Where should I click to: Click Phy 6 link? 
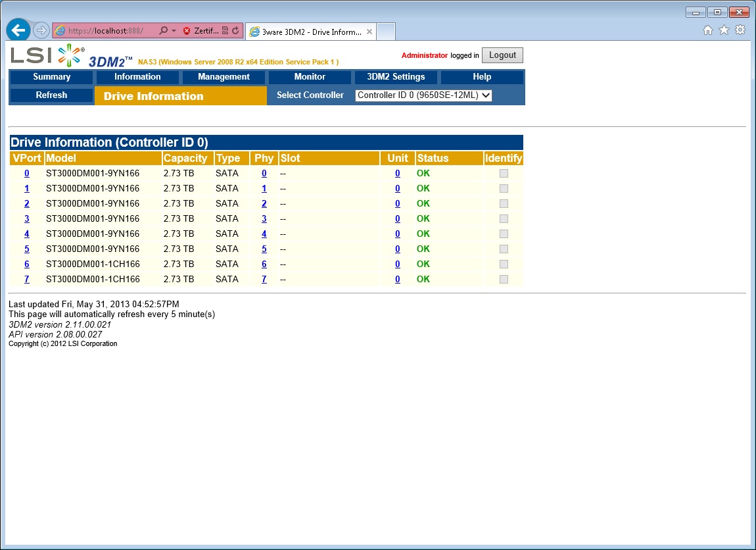tap(264, 264)
